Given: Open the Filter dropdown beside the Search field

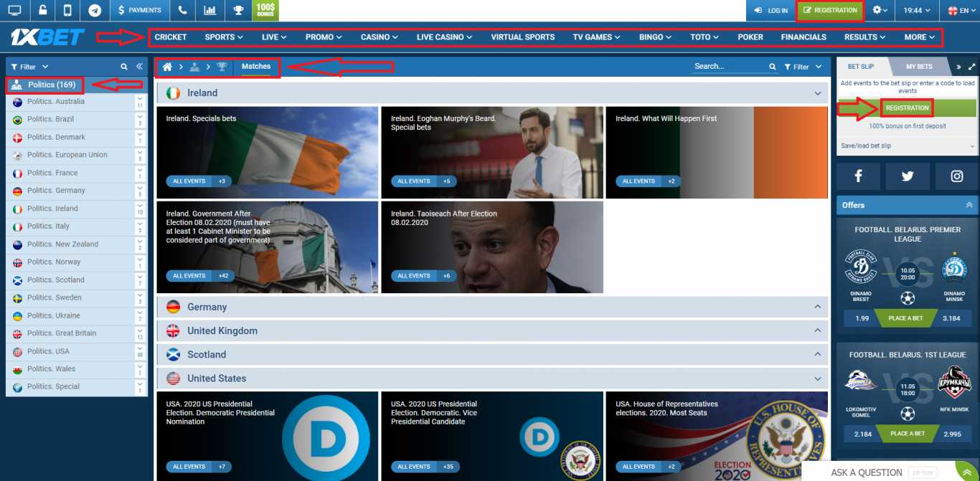Looking at the screenshot, I should (802, 67).
